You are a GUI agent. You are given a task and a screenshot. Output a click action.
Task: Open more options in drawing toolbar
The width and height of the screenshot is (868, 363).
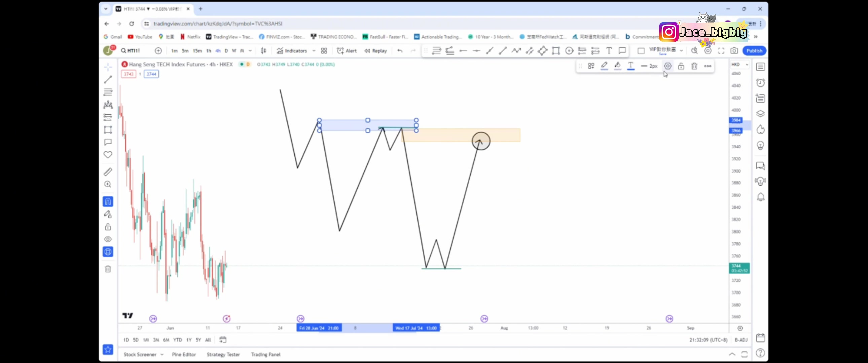(708, 66)
